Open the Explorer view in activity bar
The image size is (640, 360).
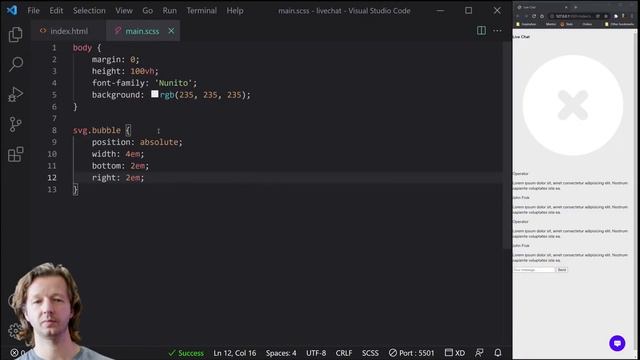pos(16,35)
